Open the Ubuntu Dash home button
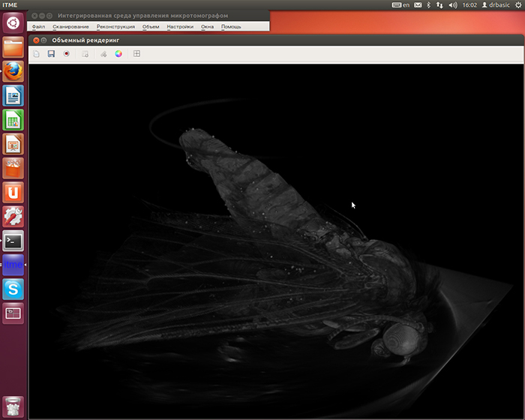This screenshot has width=525, height=420. coord(13,22)
